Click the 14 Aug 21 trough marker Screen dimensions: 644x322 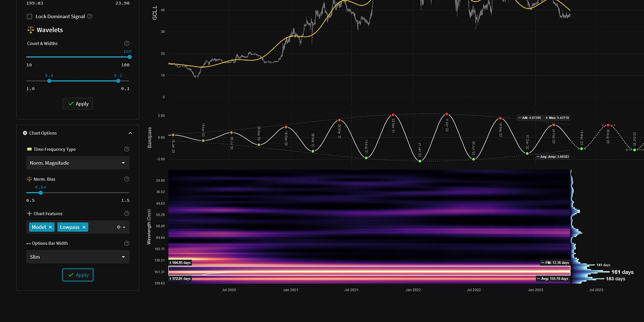[x=366, y=158]
